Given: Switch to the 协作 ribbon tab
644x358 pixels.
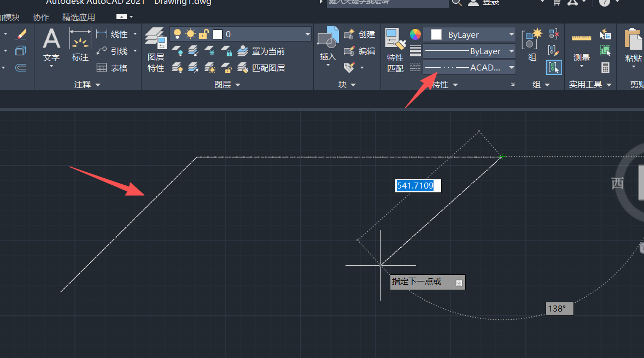Looking at the screenshot, I should pyautogui.click(x=41, y=17).
